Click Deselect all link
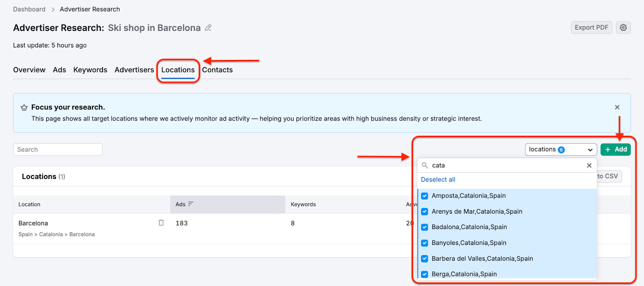Viewport: 644px width, 286px height. tap(438, 179)
